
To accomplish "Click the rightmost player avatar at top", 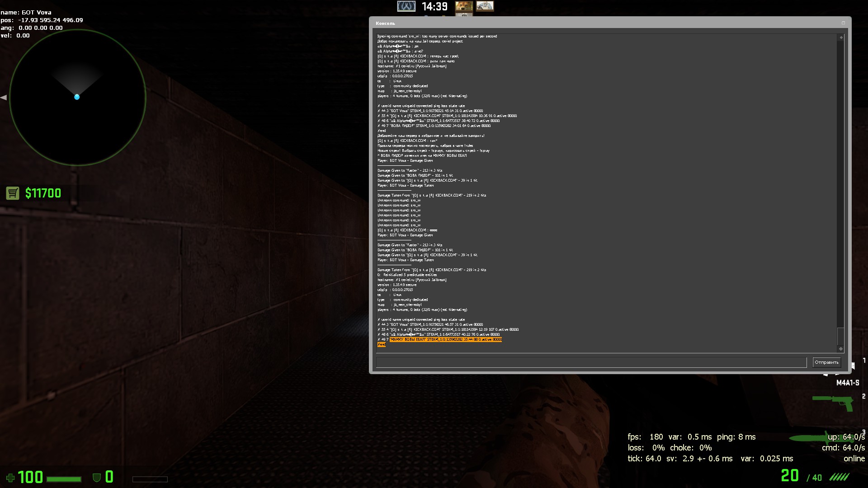I will 485,6.
